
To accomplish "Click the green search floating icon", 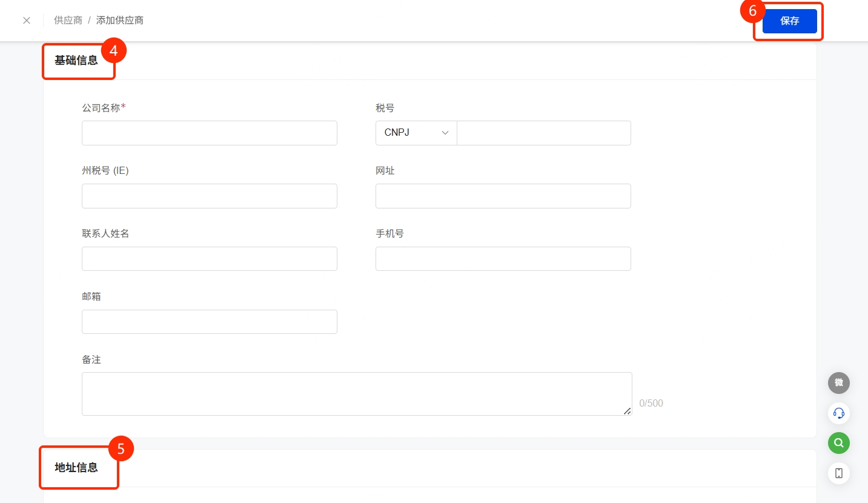I will click(839, 443).
